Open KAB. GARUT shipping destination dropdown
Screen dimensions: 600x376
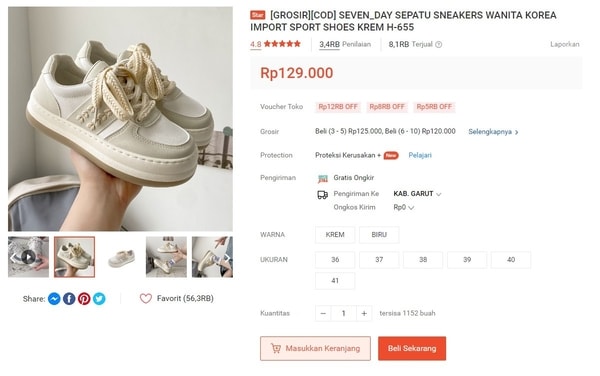click(x=417, y=194)
